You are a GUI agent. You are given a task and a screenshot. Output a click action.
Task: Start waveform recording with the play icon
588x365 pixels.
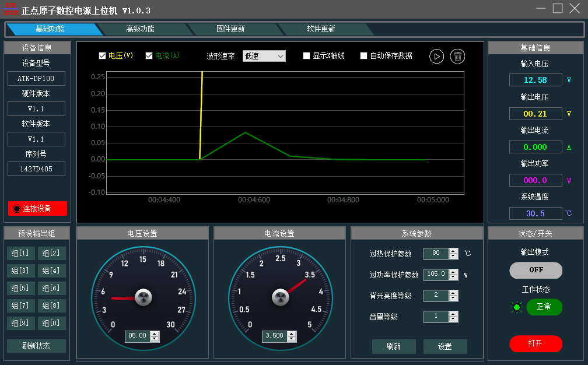[436, 57]
